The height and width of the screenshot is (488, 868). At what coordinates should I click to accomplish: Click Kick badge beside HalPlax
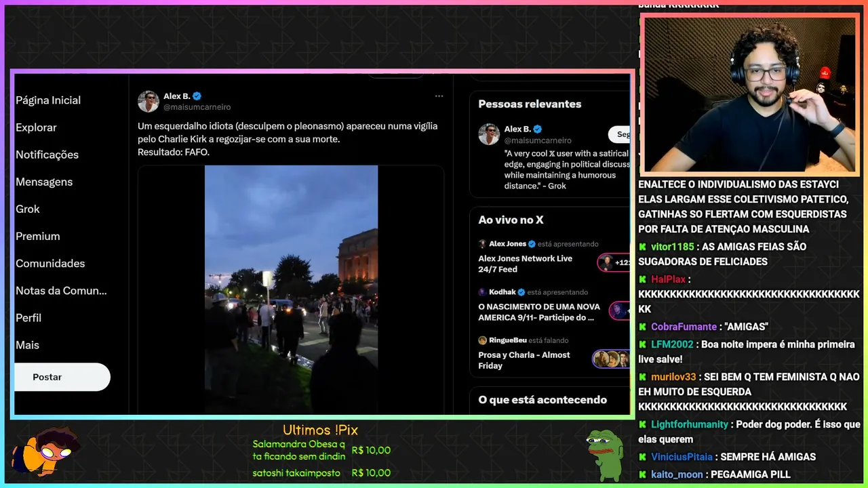point(643,279)
